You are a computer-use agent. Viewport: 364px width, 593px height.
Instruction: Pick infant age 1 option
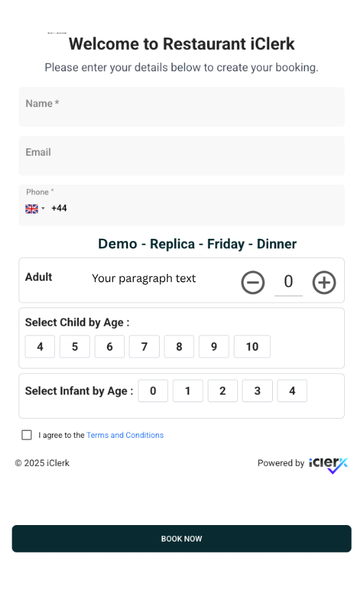[x=188, y=391]
